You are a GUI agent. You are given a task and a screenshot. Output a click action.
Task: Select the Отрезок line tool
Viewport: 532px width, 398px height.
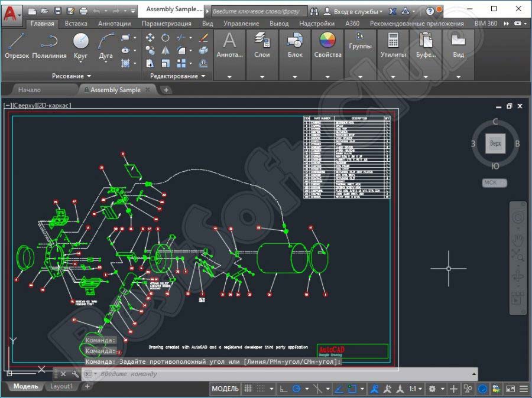[x=17, y=46]
